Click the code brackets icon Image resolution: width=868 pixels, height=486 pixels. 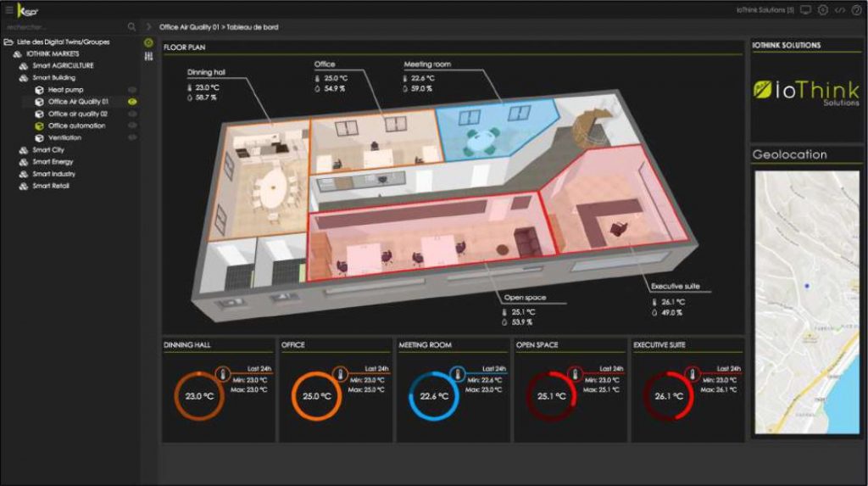pos(839,10)
